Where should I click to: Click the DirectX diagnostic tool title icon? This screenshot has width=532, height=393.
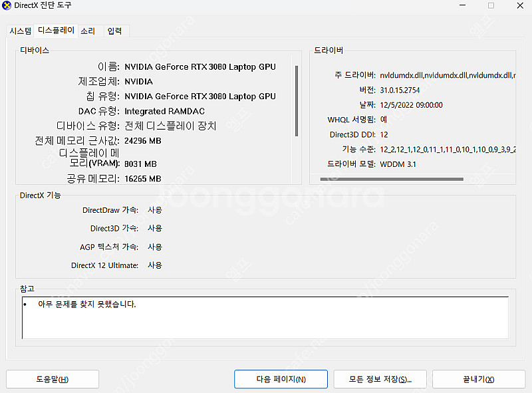click(x=7, y=5)
